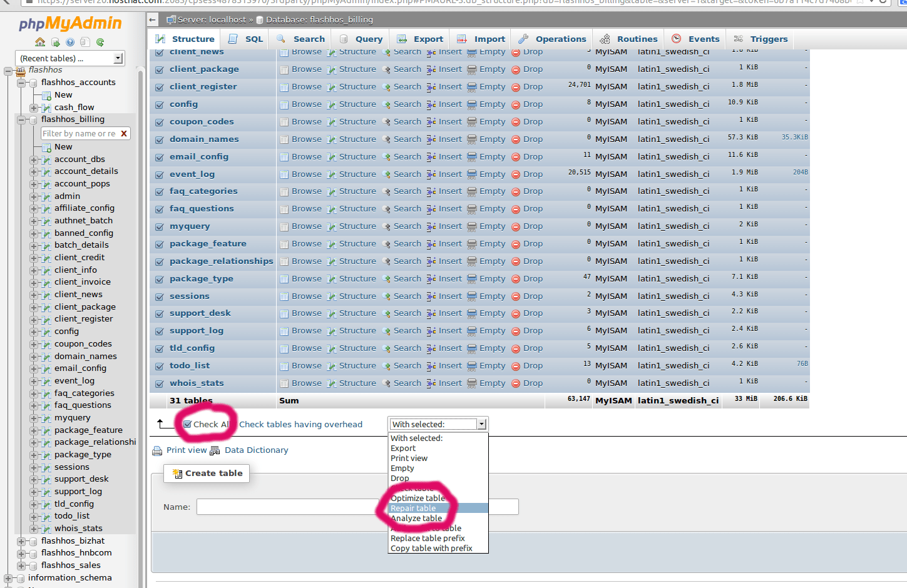The height and width of the screenshot is (588, 907).
Task: Click the Print view printer icon
Action: point(156,450)
